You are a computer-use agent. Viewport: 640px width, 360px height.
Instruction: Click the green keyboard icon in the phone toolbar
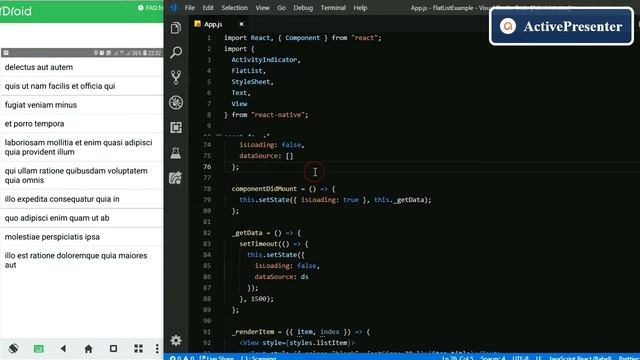39,349
